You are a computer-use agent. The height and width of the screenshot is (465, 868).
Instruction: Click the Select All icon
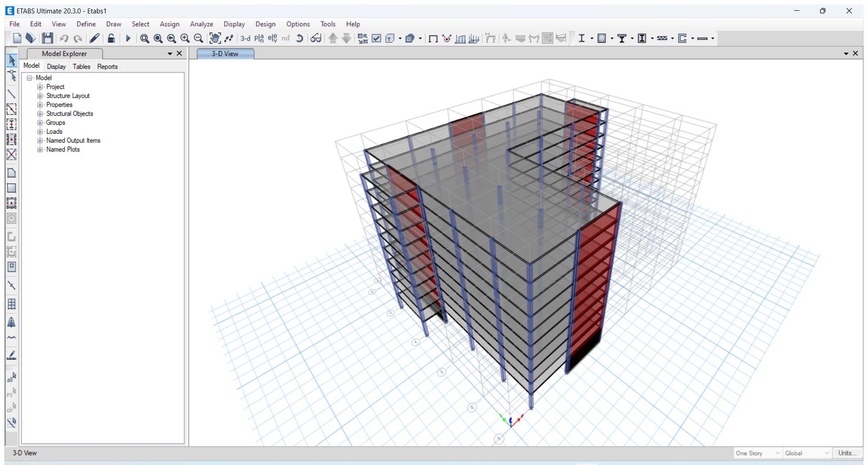(12, 378)
